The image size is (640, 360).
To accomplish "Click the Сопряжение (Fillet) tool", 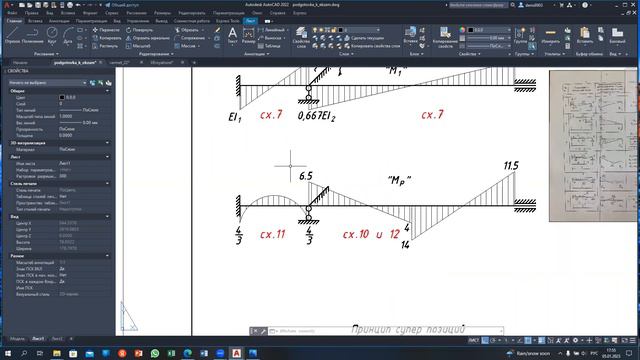I will click(189, 38).
